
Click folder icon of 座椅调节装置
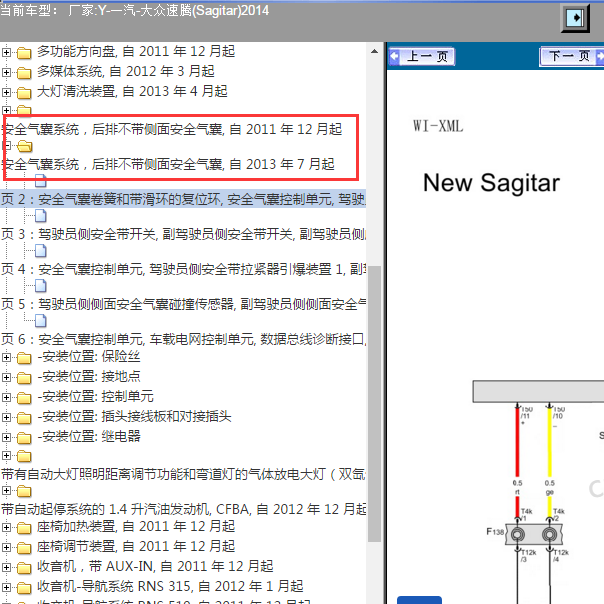pos(24,548)
